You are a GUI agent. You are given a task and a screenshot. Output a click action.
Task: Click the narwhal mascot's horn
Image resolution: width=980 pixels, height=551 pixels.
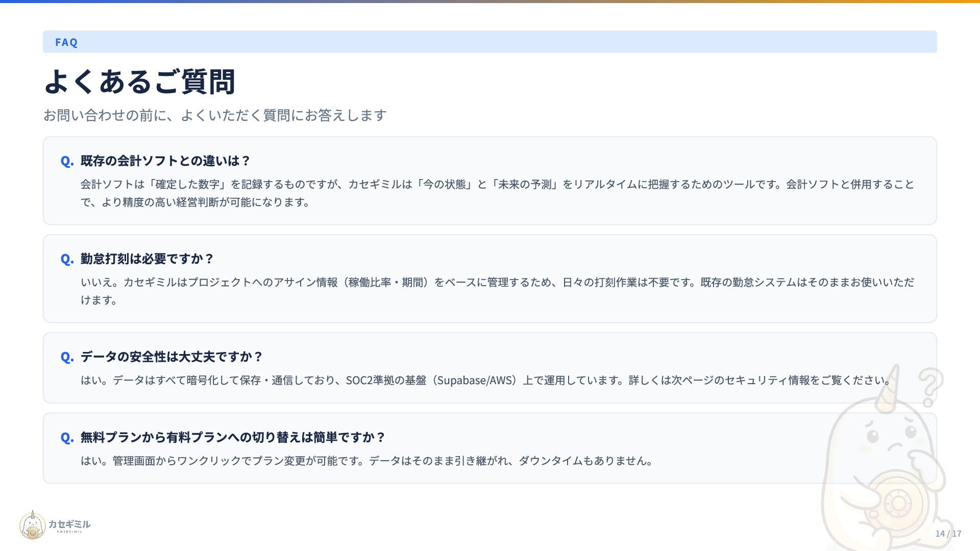point(889,388)
